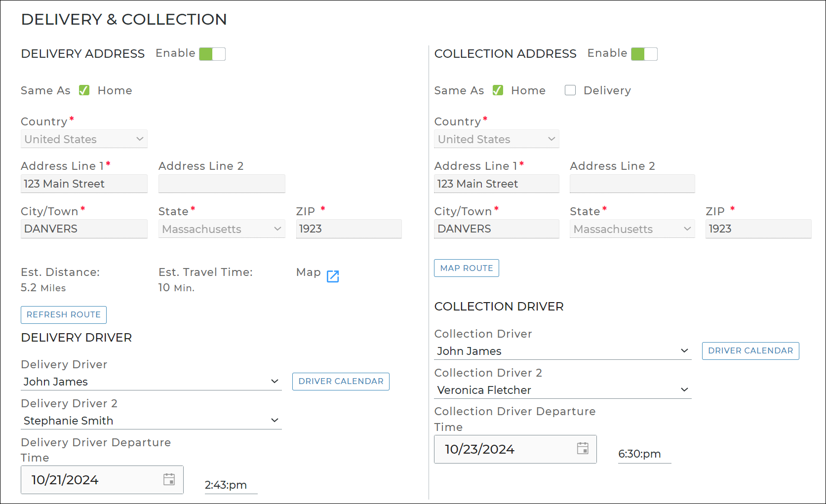Click the Map Route button
The width and height of the screenshot is (826, 504).
pyautogui.click(x=466, y=268)
